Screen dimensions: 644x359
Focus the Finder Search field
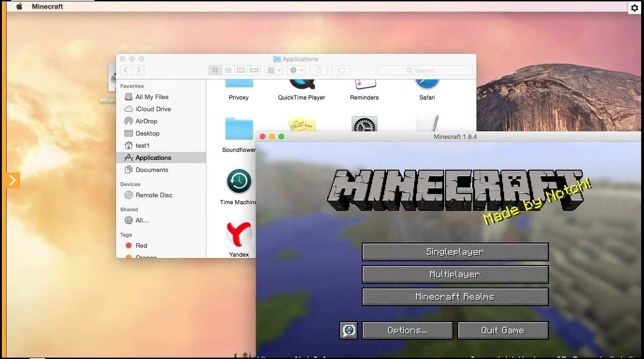(425, 70)
